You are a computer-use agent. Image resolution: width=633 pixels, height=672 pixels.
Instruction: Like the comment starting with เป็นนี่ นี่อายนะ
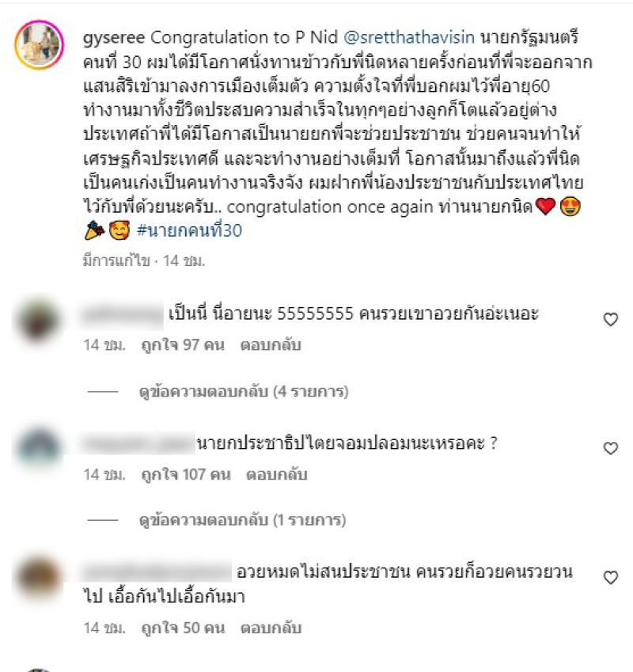click(611, 319)
